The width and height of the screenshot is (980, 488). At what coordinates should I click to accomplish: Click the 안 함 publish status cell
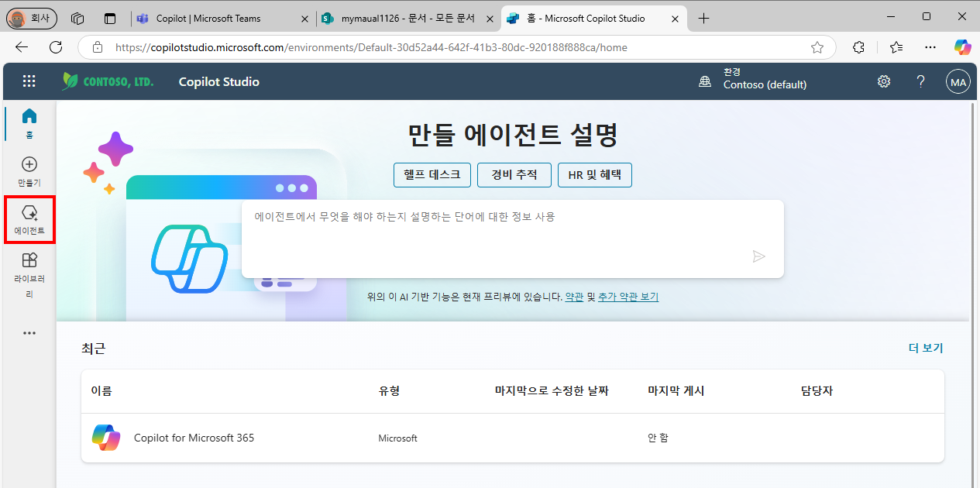point(658,438)
